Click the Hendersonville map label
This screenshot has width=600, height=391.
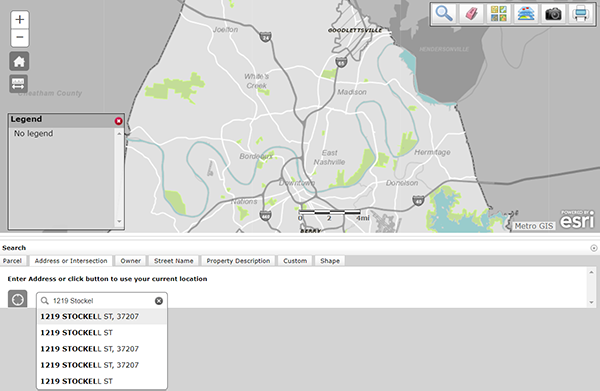coord(444,49)
